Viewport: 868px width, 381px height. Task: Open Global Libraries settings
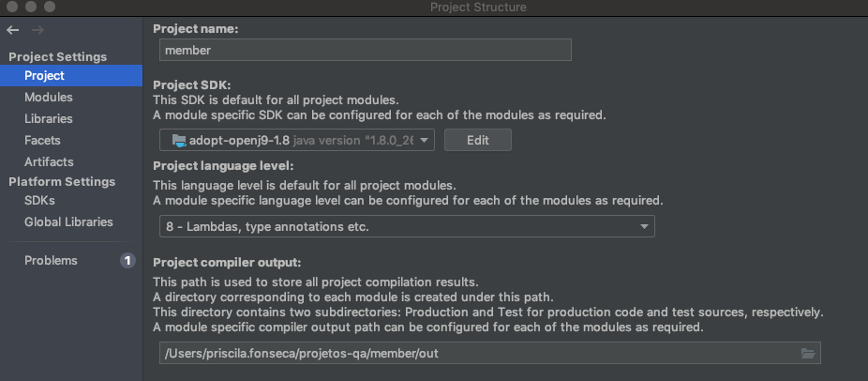(x=68, y=222)
